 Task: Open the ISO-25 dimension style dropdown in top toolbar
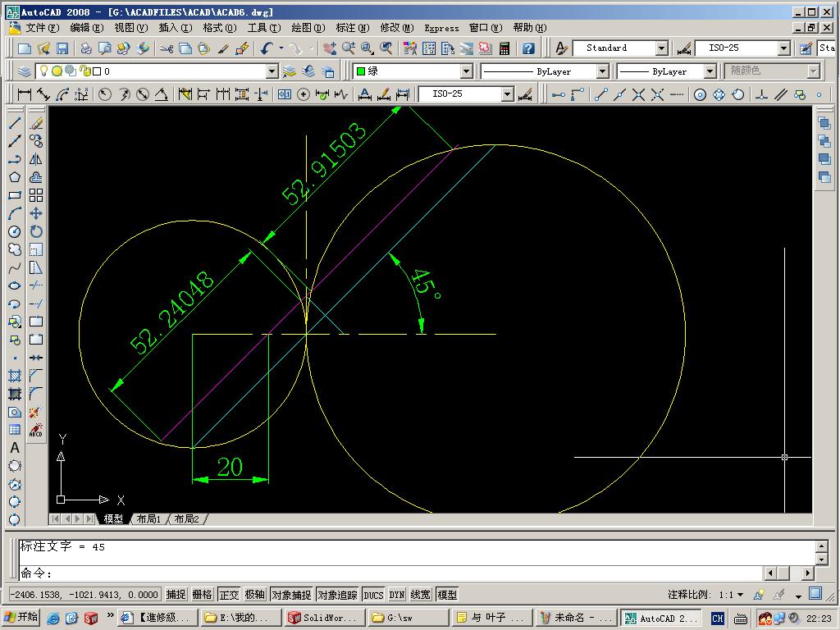(x=784, y=48)
